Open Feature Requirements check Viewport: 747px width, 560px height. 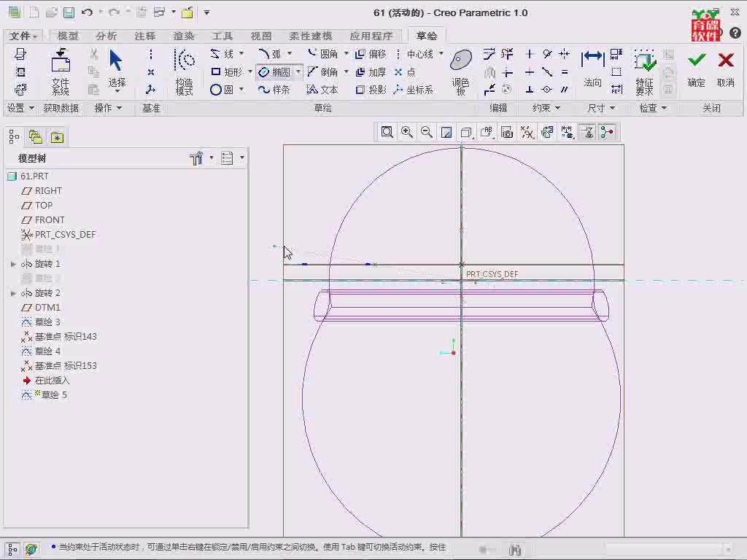[645, 71]
